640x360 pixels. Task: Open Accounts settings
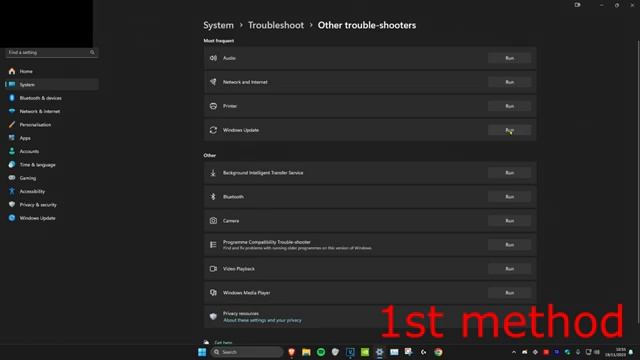(x=51, y=151)
